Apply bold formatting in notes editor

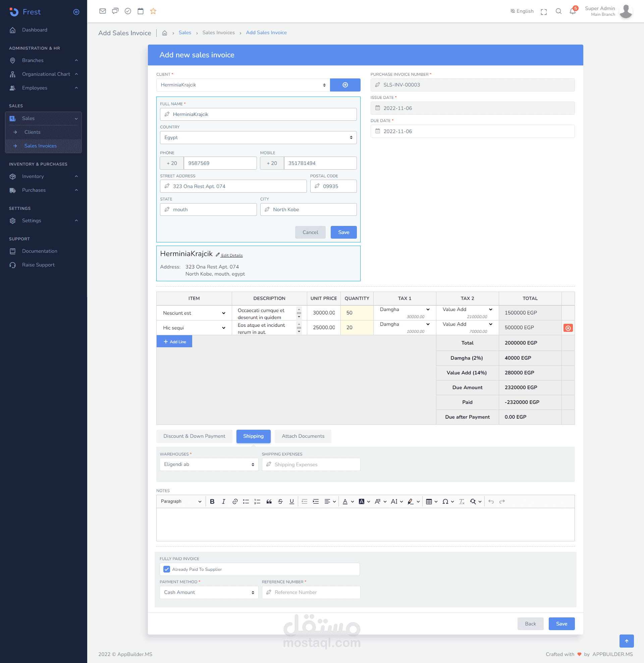(212, 502)
